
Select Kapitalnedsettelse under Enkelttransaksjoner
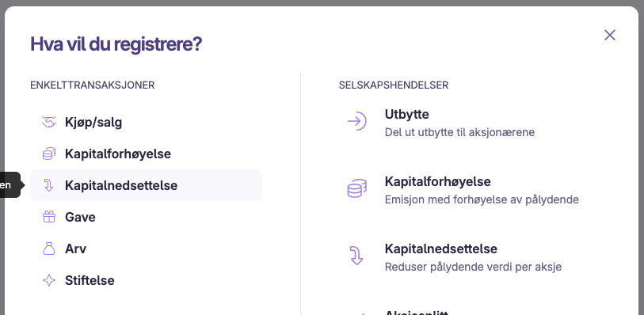coord(147,185)
